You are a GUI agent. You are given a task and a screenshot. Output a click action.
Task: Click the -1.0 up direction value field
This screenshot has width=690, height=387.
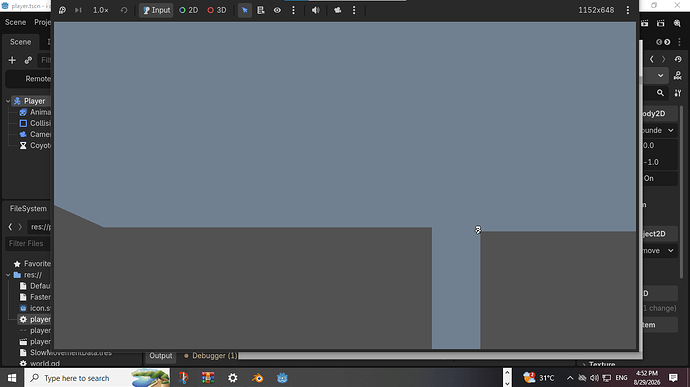tap(659, 162)
